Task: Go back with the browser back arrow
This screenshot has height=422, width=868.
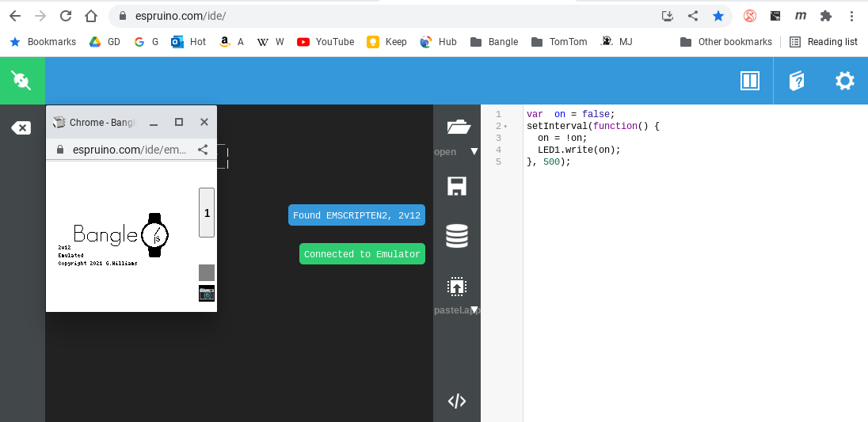Action: (x=15, y=16)
